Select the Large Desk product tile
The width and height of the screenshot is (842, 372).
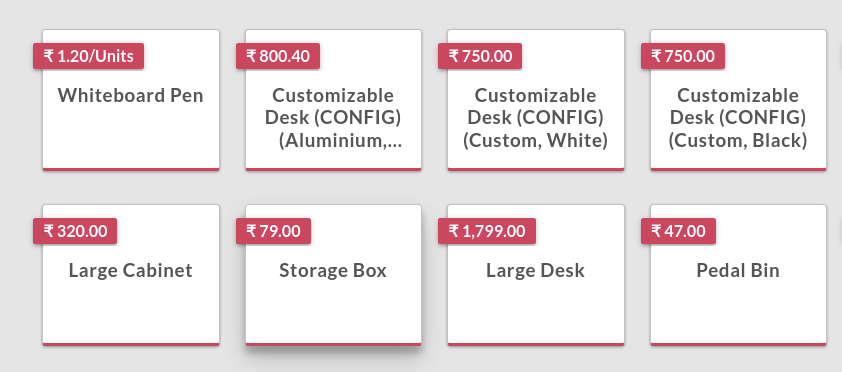[x=536, y=275]
